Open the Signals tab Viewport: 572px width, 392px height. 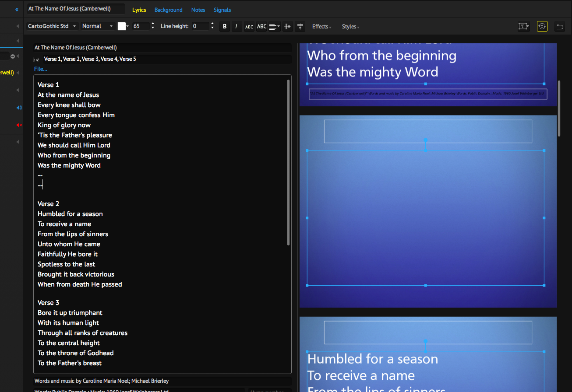coord(222,10)
